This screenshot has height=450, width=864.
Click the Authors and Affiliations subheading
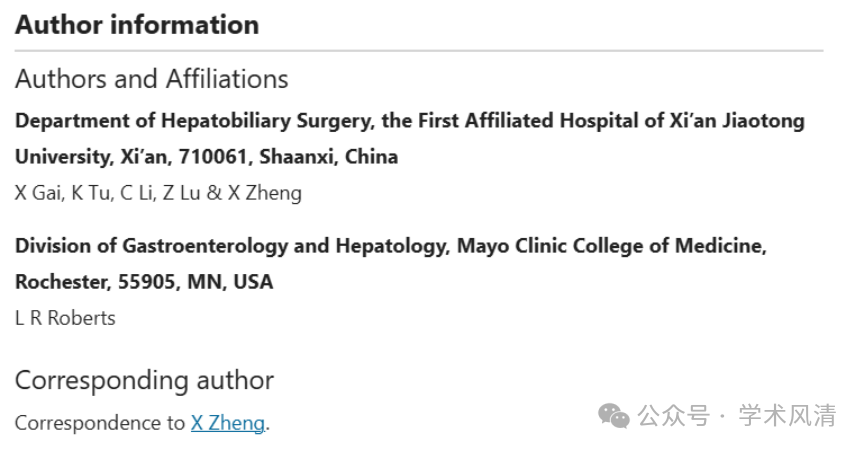[152, 79]
